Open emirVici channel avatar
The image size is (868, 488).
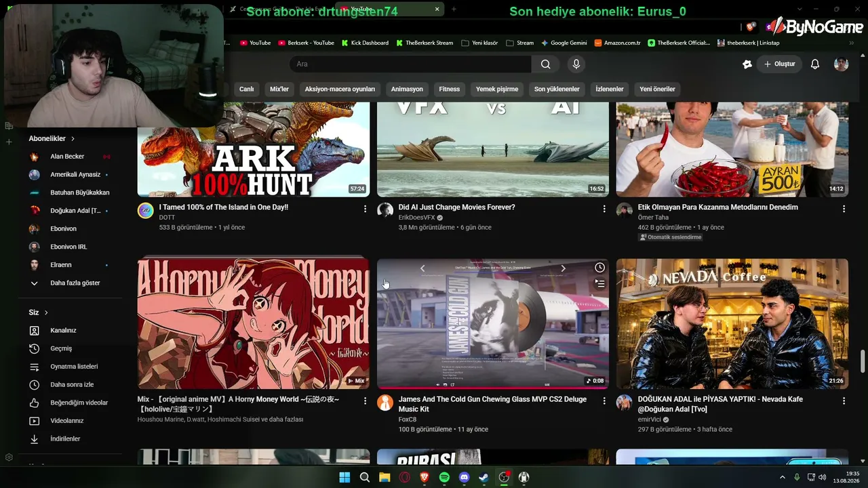click(x=625, y=403)
